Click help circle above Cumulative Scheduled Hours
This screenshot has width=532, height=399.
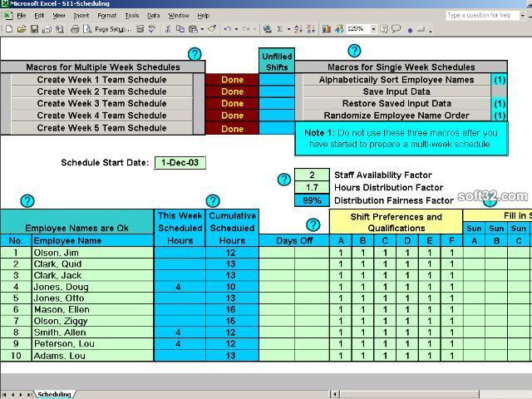pos(213,201)
